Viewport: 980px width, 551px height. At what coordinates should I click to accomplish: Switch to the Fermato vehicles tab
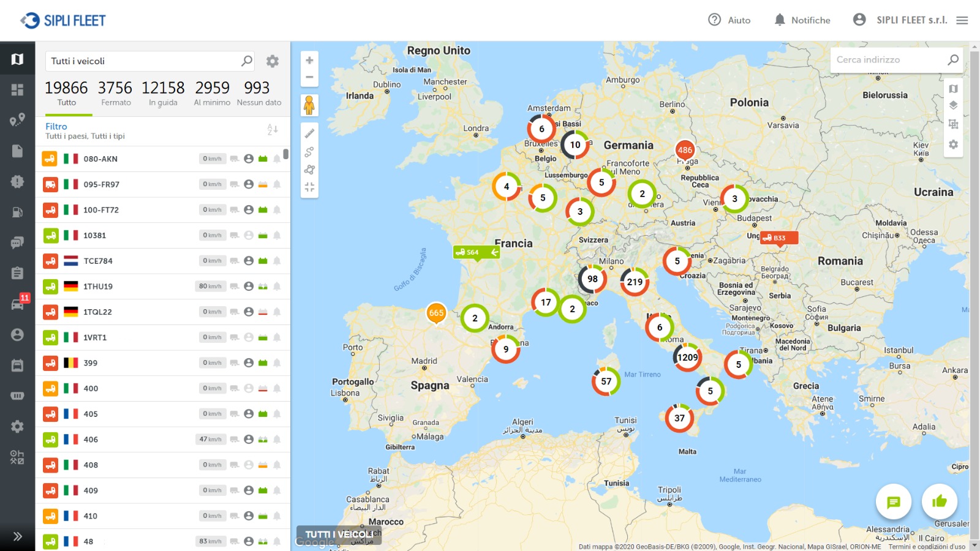coord(116,92)
